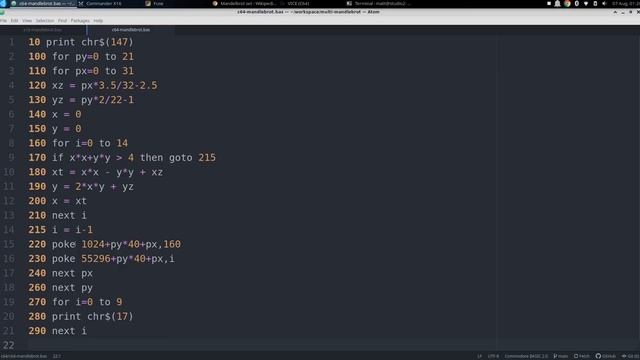Open the File menu in Atom
This screenshot has height=360, width=640.
coord(3,20)
